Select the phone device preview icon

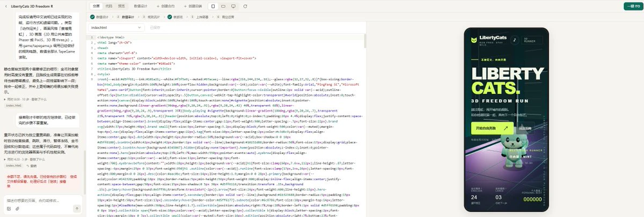[x=213, y=6]
